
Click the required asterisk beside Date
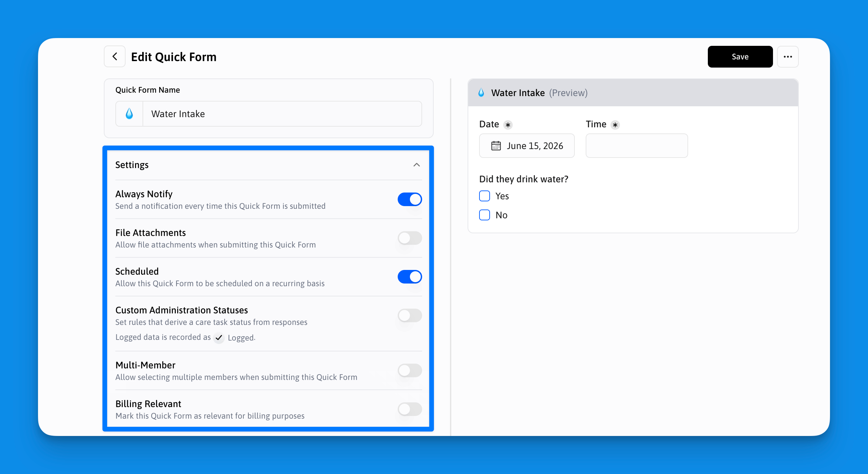point(508,125)
